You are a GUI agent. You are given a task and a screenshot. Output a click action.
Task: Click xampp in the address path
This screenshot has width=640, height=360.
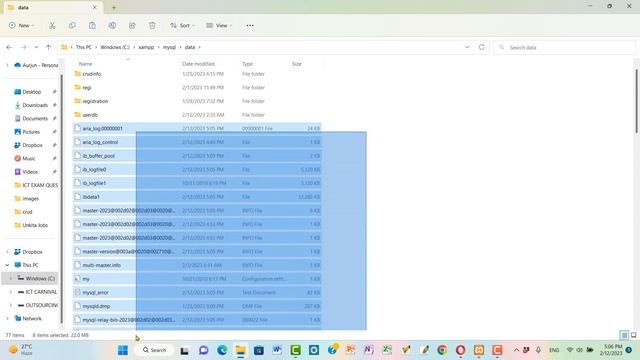(x=146, y=47)
